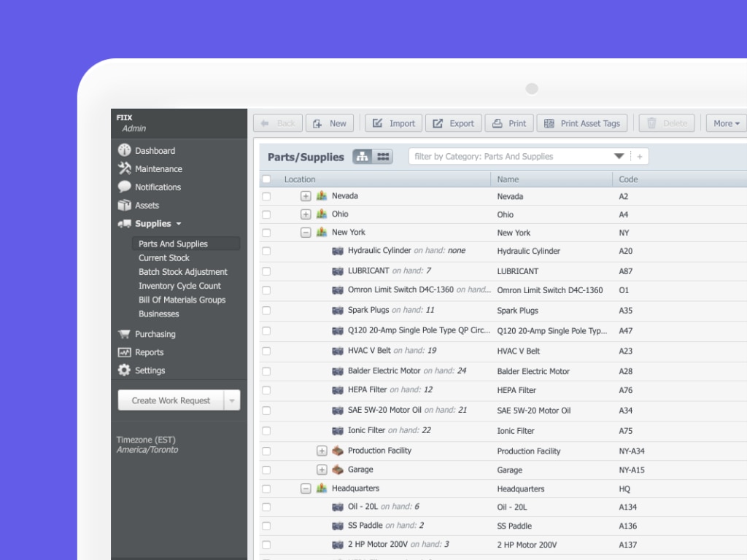The height and width of the screenshot is (560, 747).
Task: Sort by the Code column header
Action: tap(628, 179)
